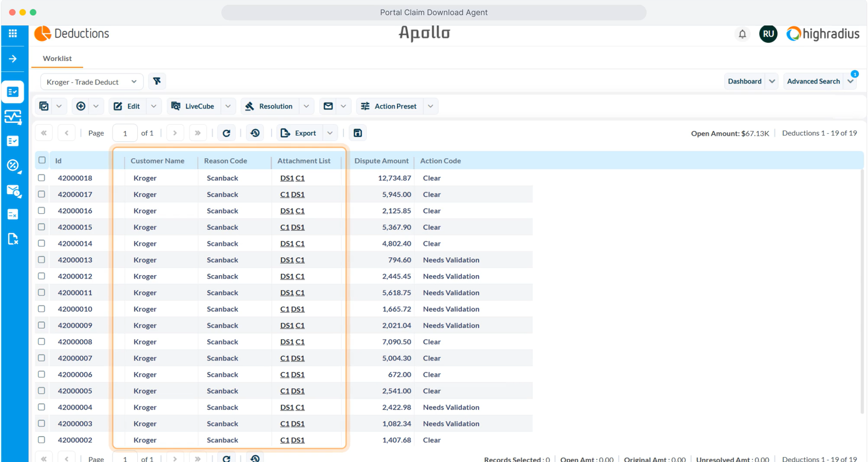Expand the Resolution dropdown arrow

pyautogui.click(x=307, y=106)
